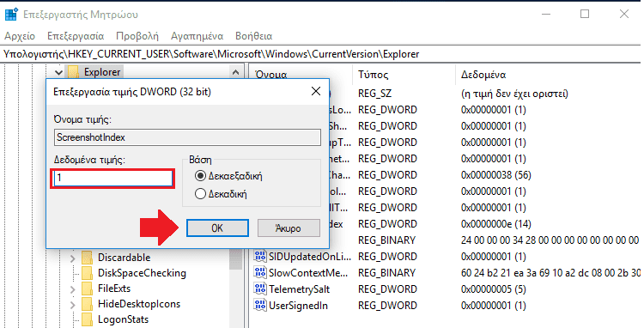Select the Discardable key in tree
This screenshot has height=328, width=644.
coord(124,258)
